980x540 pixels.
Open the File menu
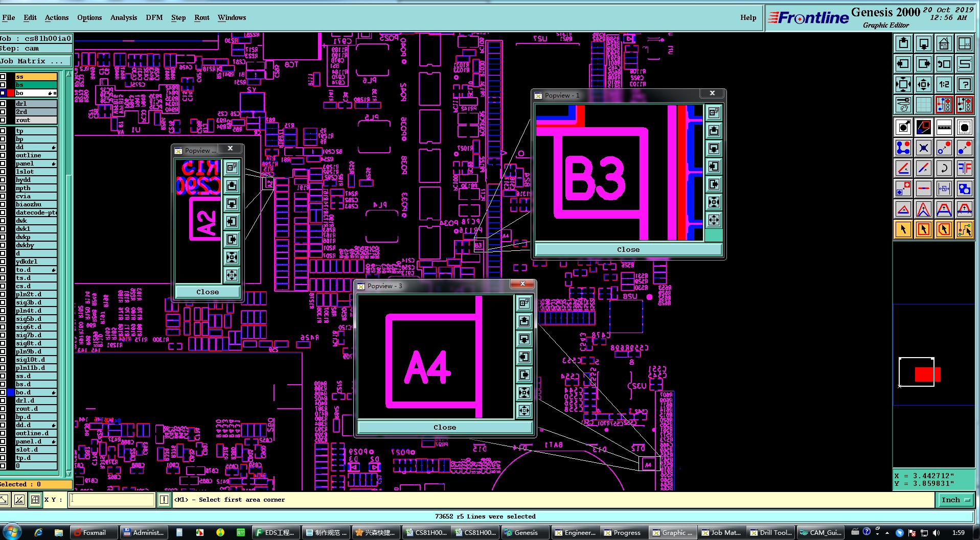[8, 17]
